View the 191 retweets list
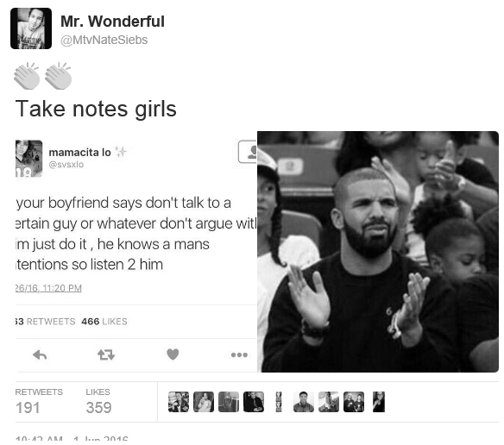504x445 pixels. 39,402
